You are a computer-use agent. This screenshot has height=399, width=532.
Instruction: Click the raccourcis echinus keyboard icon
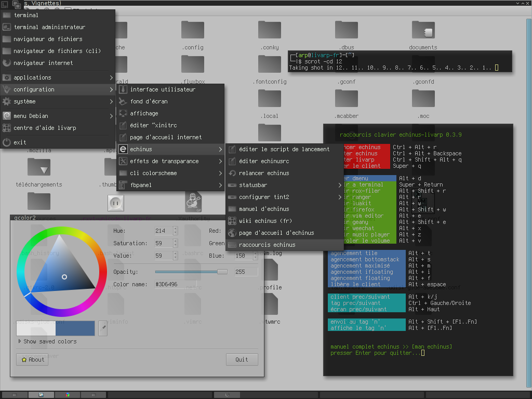coord(232,245)
